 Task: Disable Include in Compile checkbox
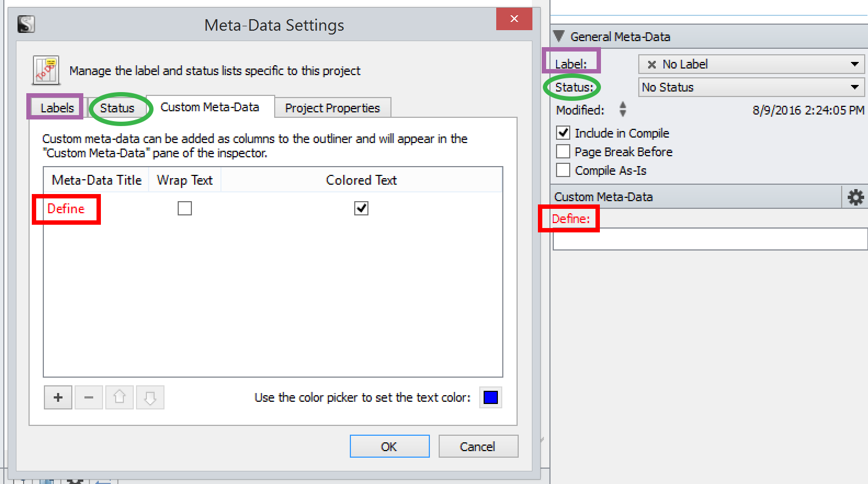click(x=563, y=133)
